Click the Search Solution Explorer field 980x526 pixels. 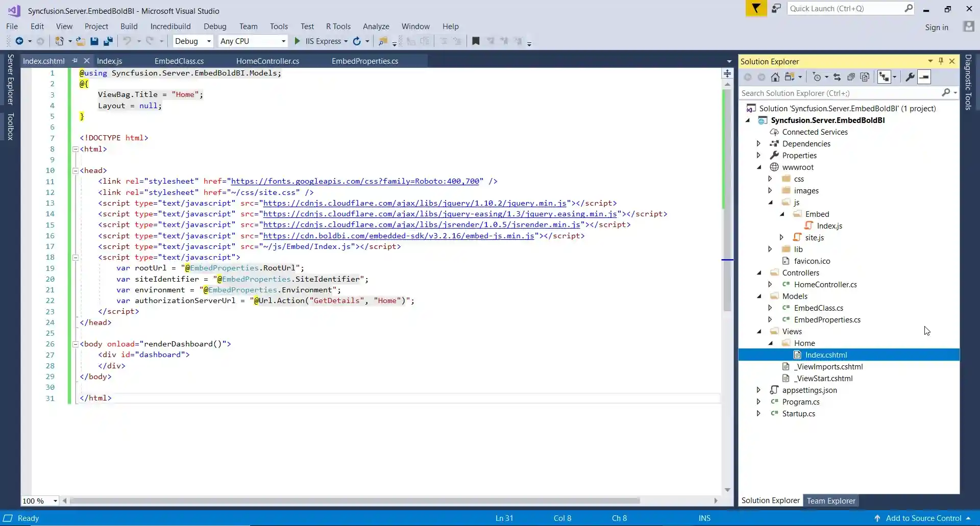coord(840,93)
